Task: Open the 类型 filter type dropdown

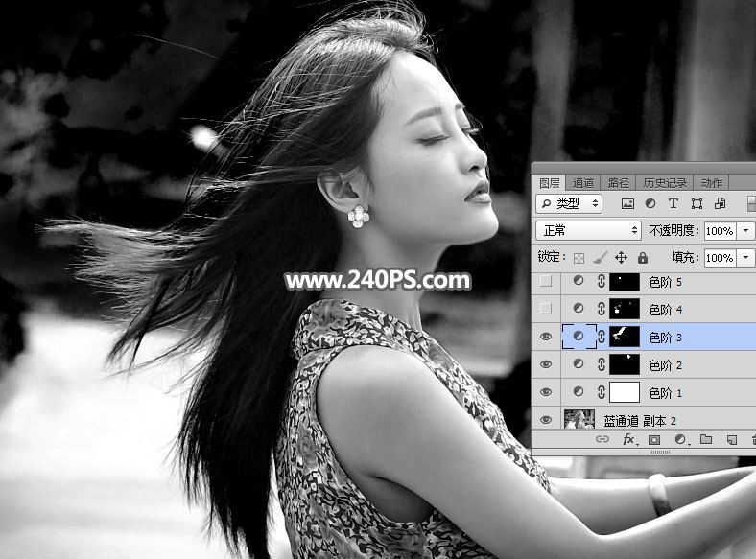Action: point(569,204)
